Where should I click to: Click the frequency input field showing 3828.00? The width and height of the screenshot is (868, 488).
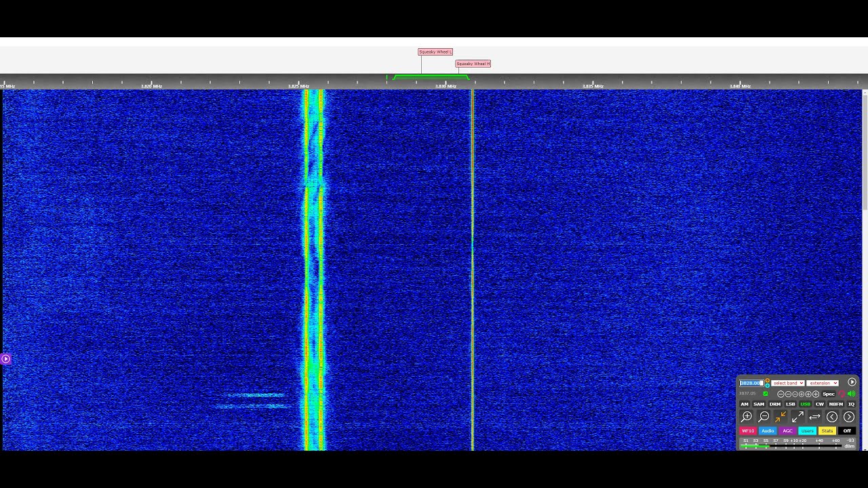[751, 383]
